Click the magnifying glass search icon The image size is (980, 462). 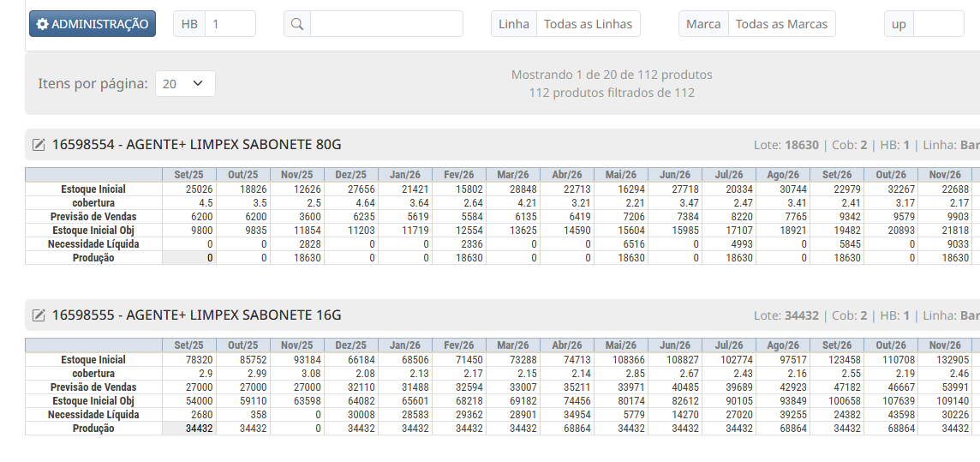pos(297,24)
